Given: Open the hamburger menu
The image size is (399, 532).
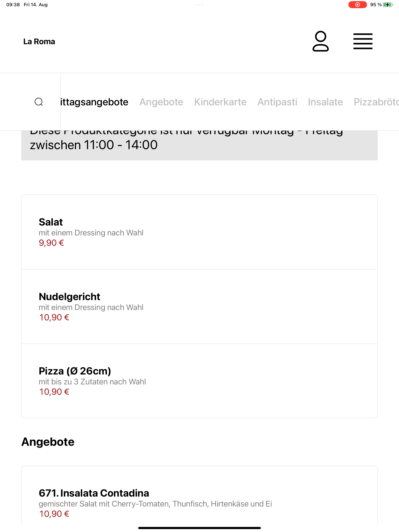Looking at the screenshot, I should (363, 41).
